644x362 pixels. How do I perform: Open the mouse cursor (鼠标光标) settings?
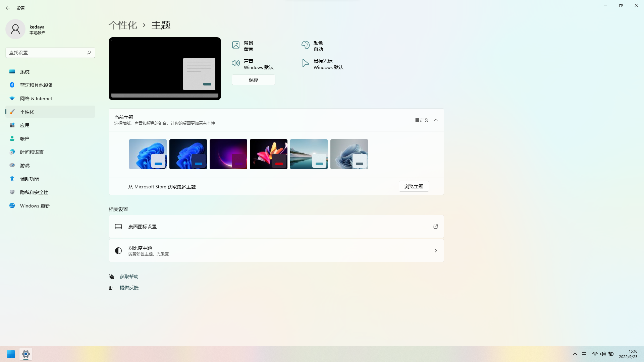point(305,63)
